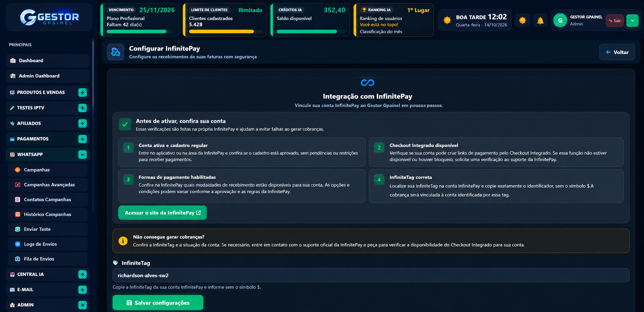This screenshot has height=312, width=644.
Task: Click the InfiniteTag label tag icon
Action: point(115,263)
